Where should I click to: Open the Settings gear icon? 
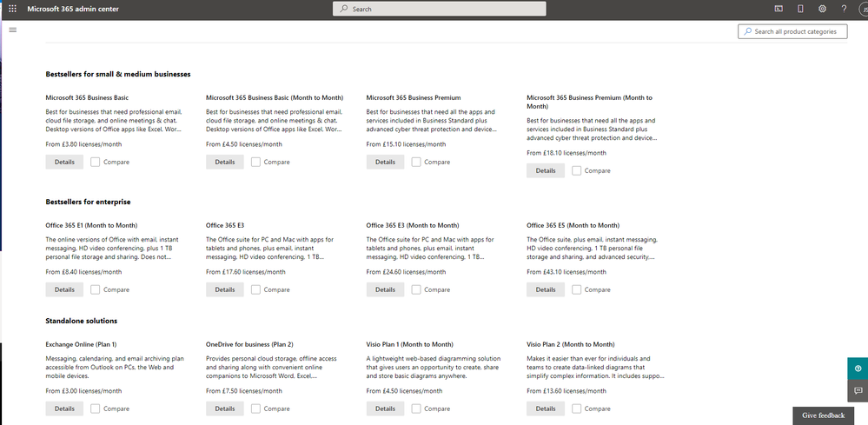(822, 9)
